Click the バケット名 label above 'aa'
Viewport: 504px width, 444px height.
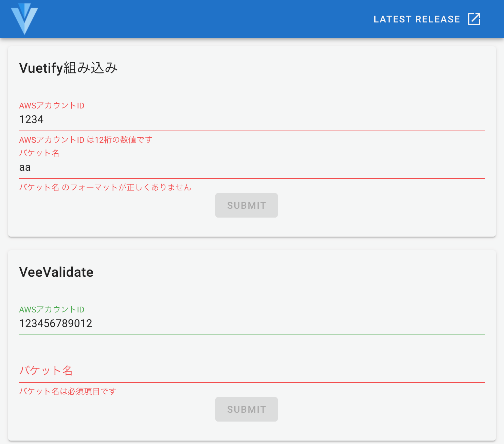tap(39, 153)
